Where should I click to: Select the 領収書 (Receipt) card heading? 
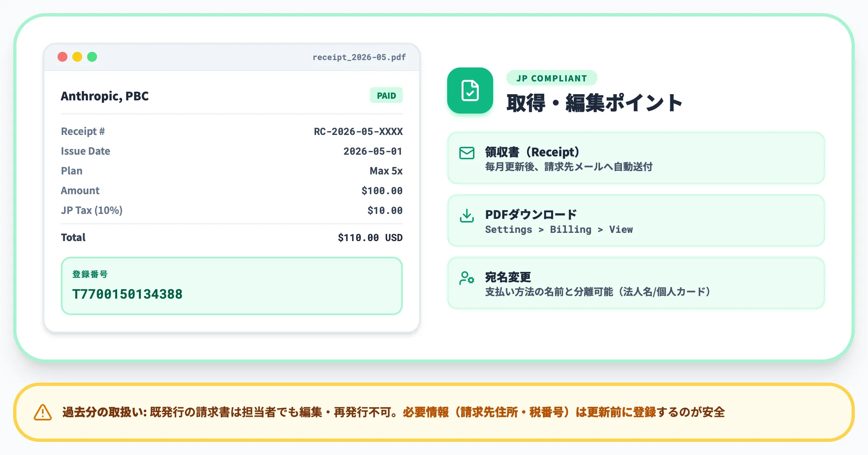(x=532, y=152)
